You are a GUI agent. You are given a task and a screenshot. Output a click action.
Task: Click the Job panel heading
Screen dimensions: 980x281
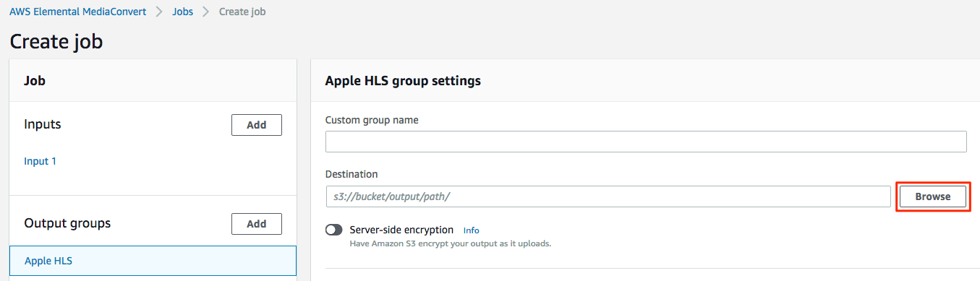pyautogui.click(x=35, y=81)
